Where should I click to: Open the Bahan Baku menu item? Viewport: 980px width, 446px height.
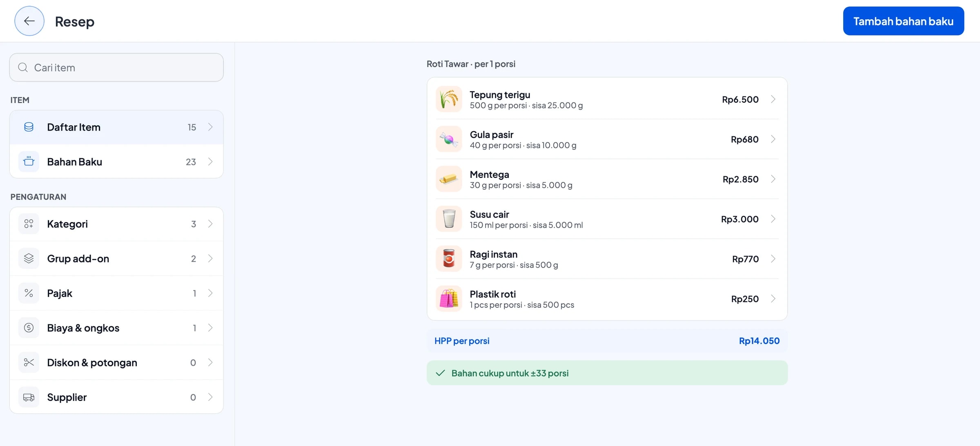116,162
